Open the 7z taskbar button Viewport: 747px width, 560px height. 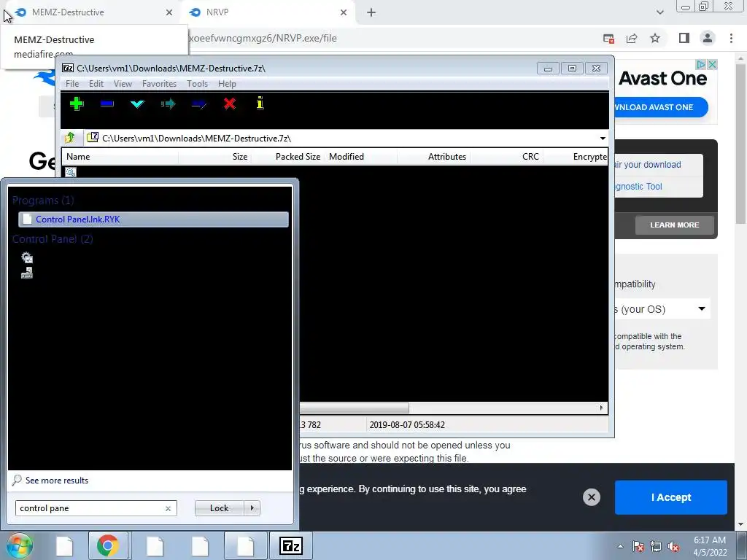tap(291, 545)
